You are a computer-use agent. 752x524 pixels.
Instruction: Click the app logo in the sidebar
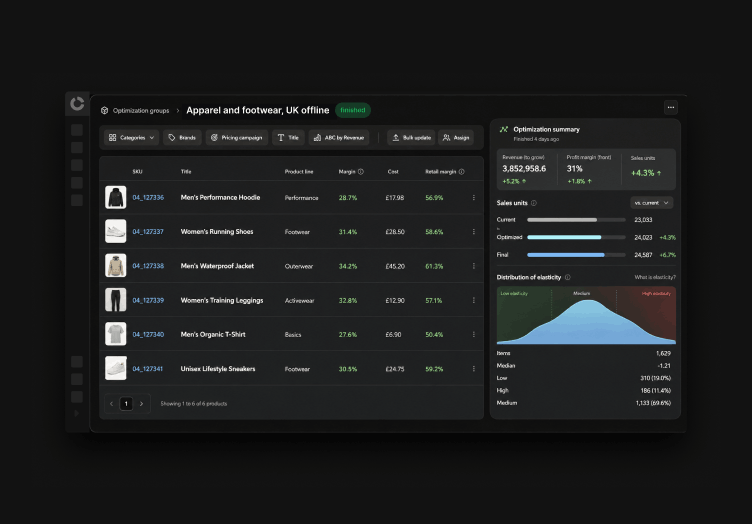(77, 104)
